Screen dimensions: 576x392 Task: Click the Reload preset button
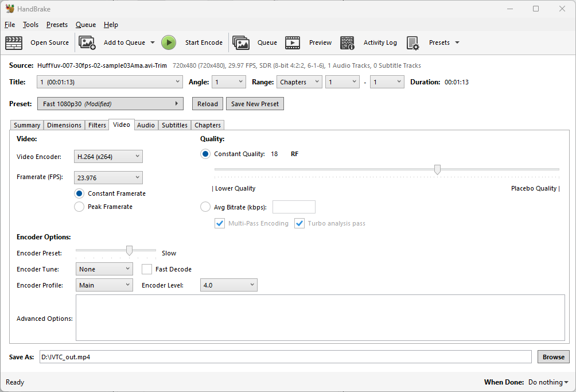(208, 104)
